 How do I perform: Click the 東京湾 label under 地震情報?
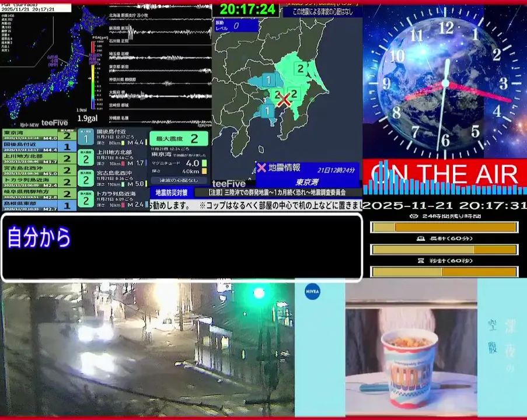[307, 182]
